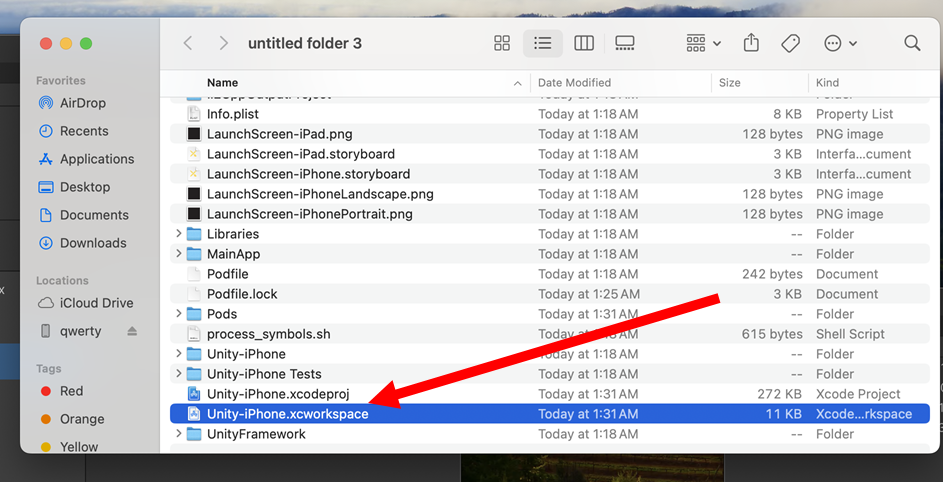Select LaunchScreen-iPhoneLandscape.png file
This screenshot has height=482, width=943.
pyautogui.click(x=550, y=194)
